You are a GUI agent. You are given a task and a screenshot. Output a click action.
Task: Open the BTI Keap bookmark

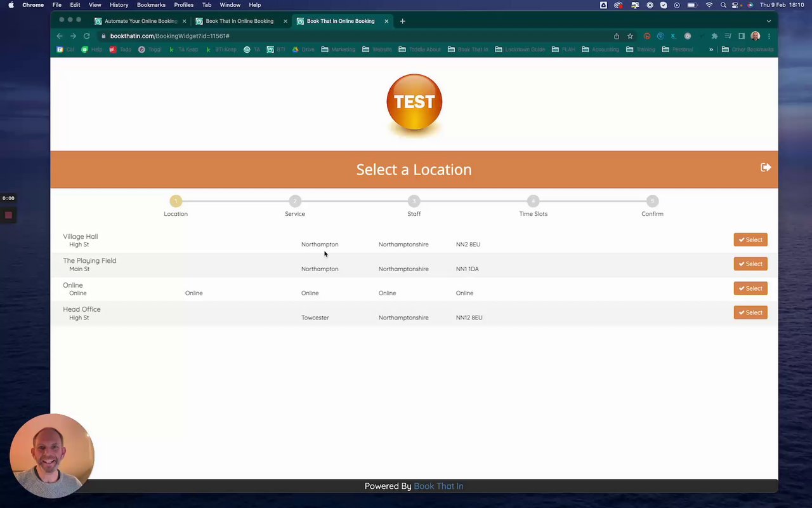coord(221,50)
